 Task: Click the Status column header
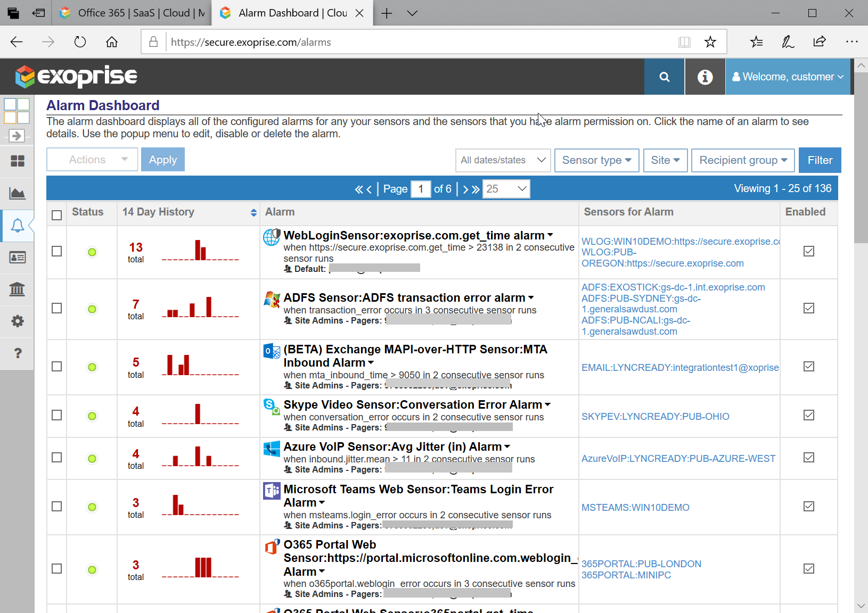pos(88,212)
